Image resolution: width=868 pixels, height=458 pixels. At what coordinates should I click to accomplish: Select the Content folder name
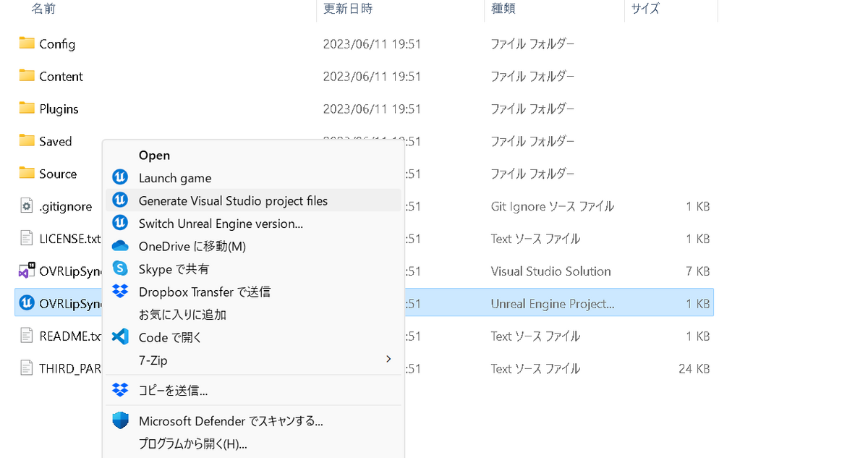61,76
